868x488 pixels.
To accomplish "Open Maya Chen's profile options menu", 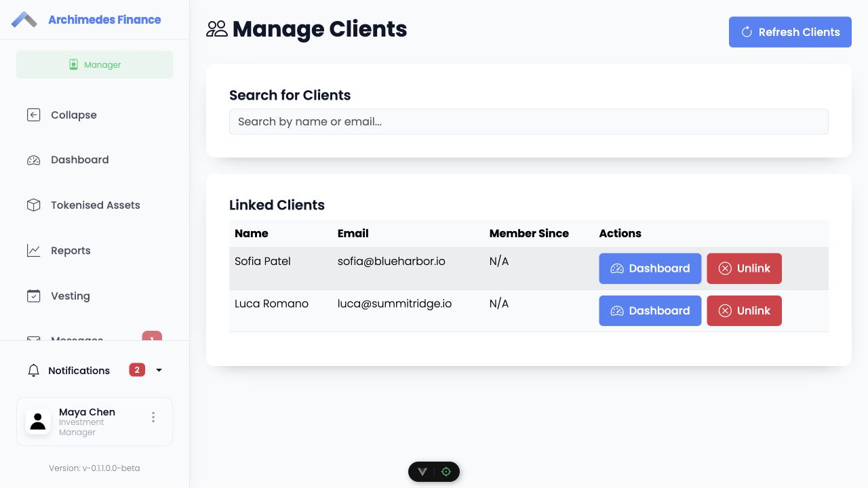I will point(153,418).
